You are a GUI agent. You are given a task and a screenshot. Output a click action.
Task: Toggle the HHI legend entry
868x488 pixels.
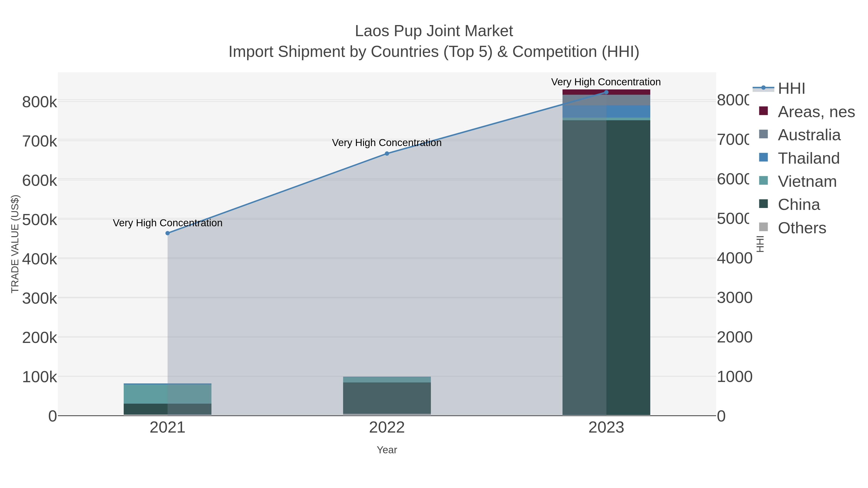coord(779,89)
